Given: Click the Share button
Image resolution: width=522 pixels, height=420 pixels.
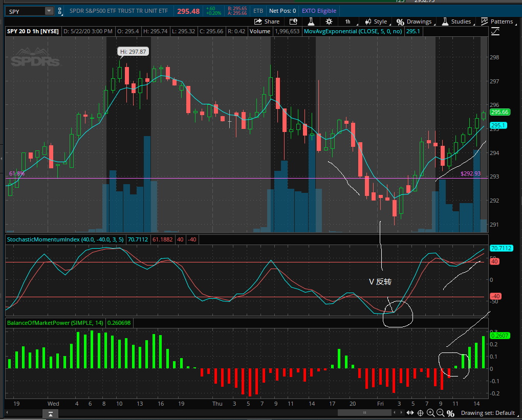Looking at the screenshot, I should coord(267,21).
